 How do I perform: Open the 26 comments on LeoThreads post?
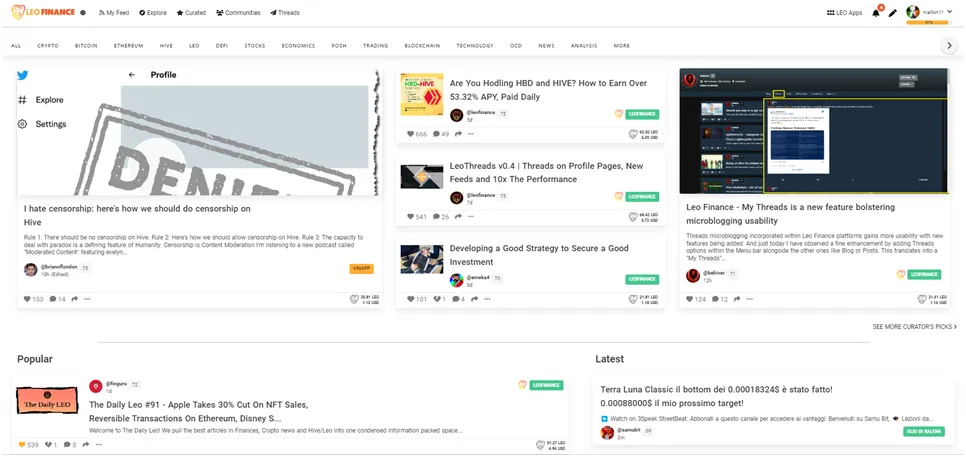441,217
